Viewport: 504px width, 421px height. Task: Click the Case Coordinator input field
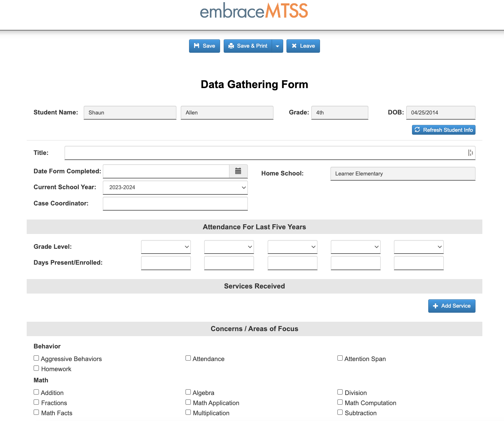[x=175, y=203]
